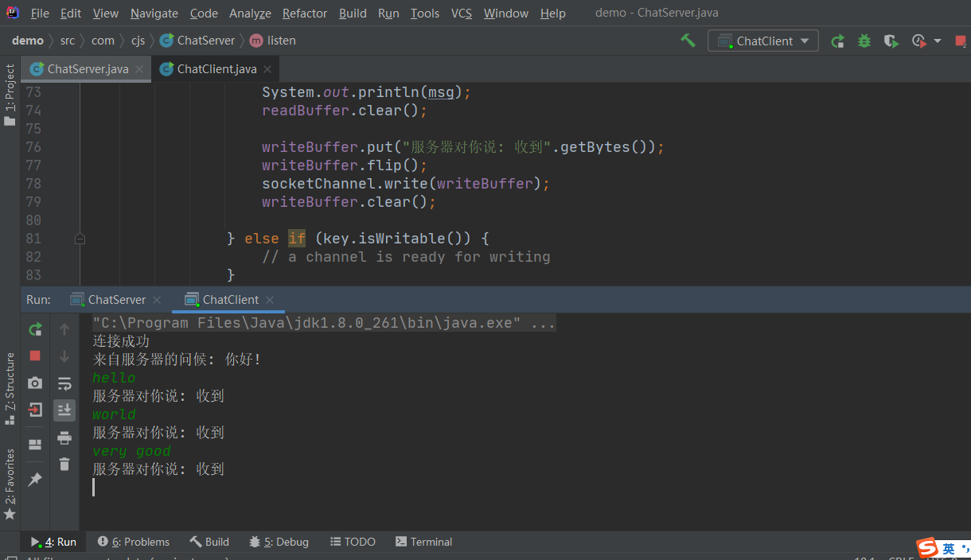971x560 pixels.
Task: Rerun ChatClient in the Run panel
Action: point(35,329)
